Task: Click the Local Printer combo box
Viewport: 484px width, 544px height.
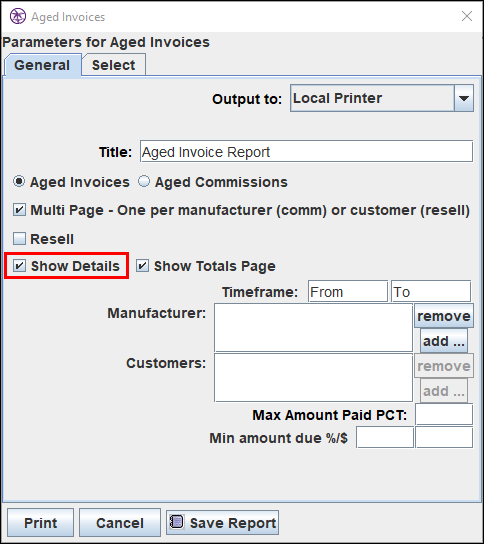Action: pyautogui.click(x=382, y=98)
